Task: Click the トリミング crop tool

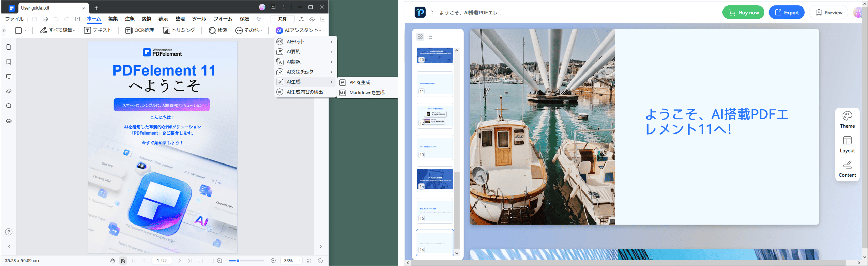Action: pos(179,30)
